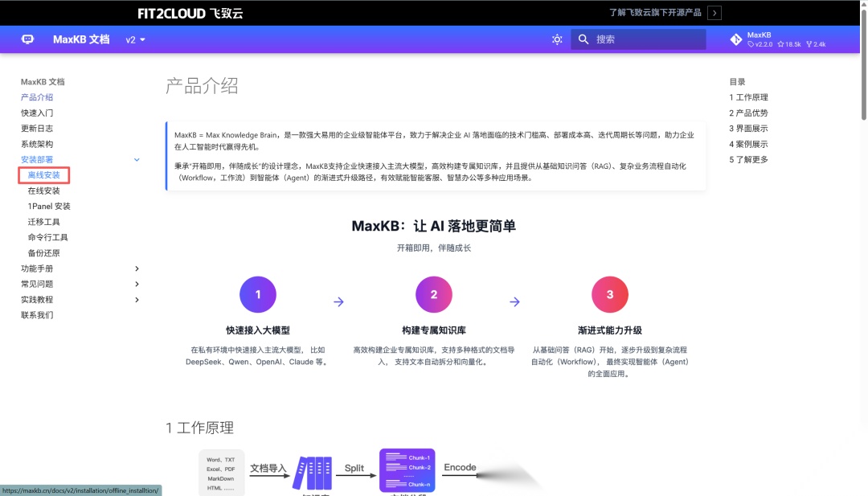The width and height of the screenshot is (868, 496).
Task: Jump to 1 工作原理 in table of contents
Action: click(748, 97)
